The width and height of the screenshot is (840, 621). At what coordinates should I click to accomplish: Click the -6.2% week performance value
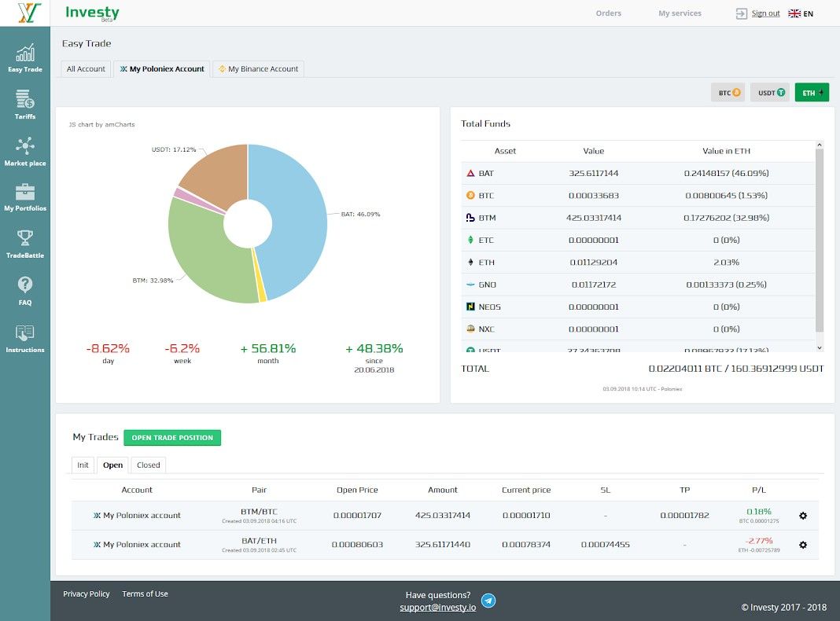pos(182,348)
